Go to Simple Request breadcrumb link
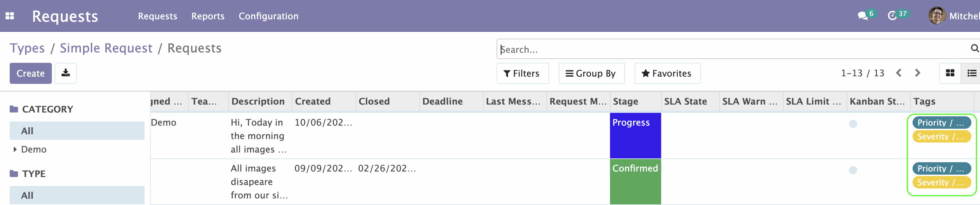Image resolution: width=980 pixels, height=205 pixels. tap(106, 48)
